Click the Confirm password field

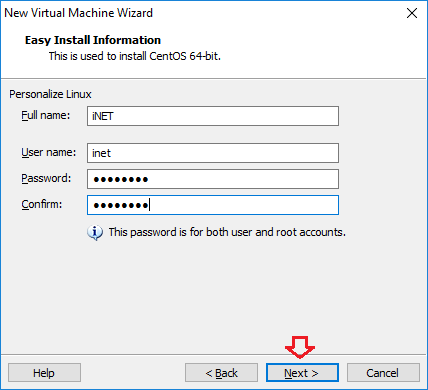tap(213, 205)
